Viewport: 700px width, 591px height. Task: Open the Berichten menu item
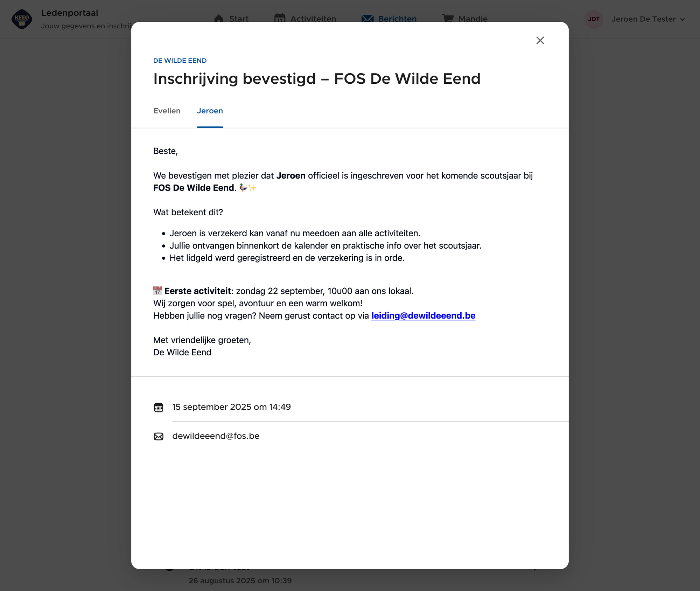[x=397, y=19]
